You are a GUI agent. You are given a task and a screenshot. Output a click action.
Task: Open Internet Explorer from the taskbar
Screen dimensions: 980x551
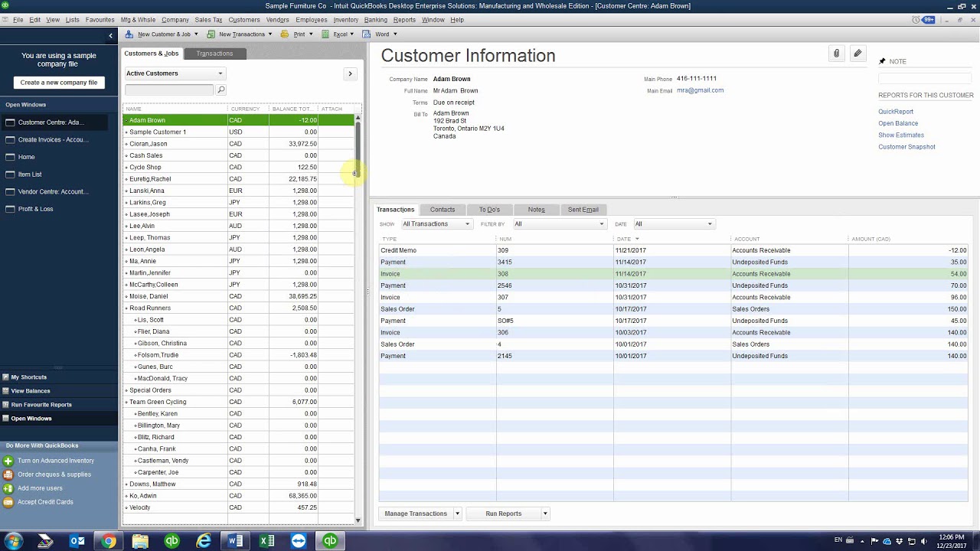[204, 541]
